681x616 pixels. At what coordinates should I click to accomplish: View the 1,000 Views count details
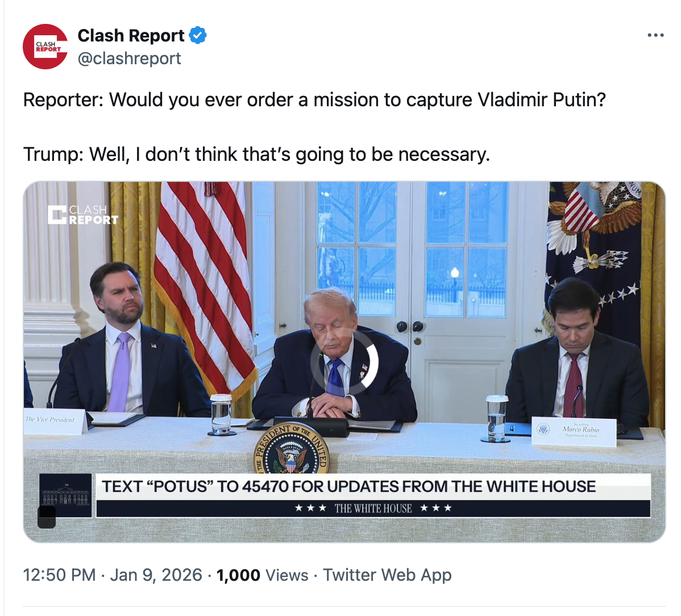(263, 575)
